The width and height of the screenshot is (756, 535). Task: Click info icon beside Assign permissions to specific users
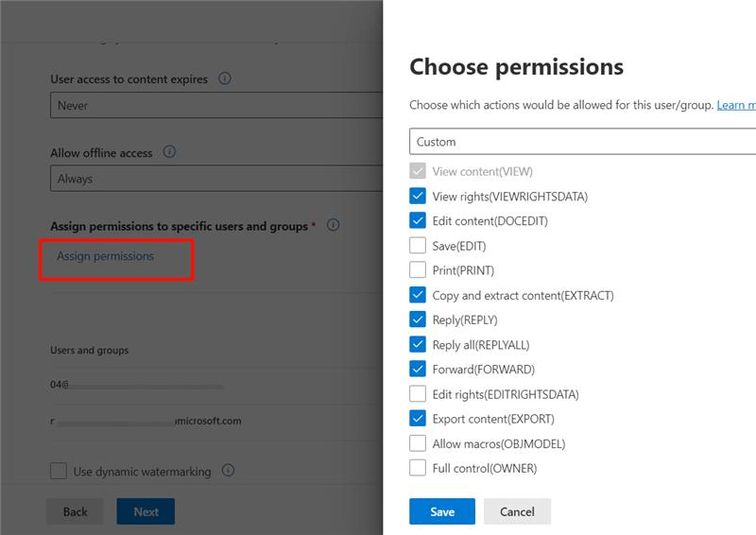(x=334, y=225)
